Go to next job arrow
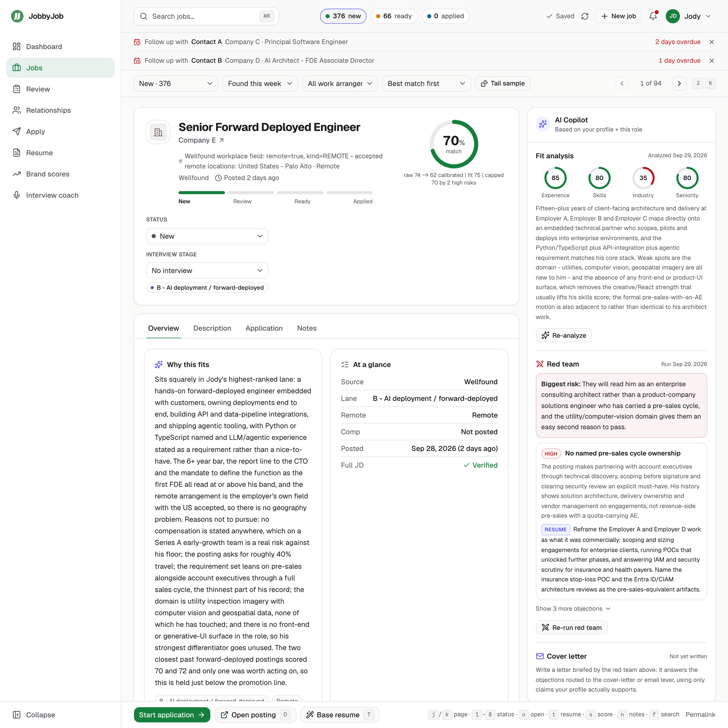Image resolution: width=728 pixels, height=728 pixels. pyautogui.click(x=679, y=83)
